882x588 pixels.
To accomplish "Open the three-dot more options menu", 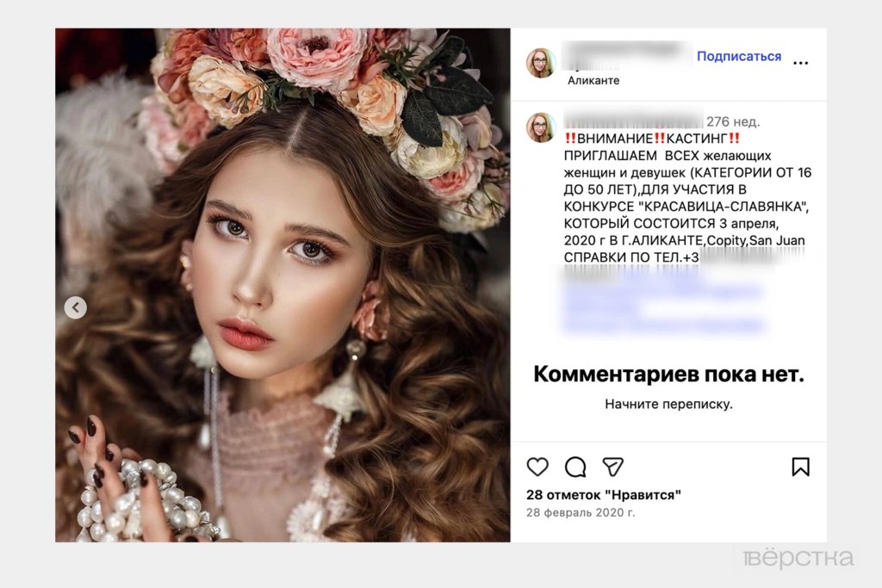I will (x=801, y=63).
